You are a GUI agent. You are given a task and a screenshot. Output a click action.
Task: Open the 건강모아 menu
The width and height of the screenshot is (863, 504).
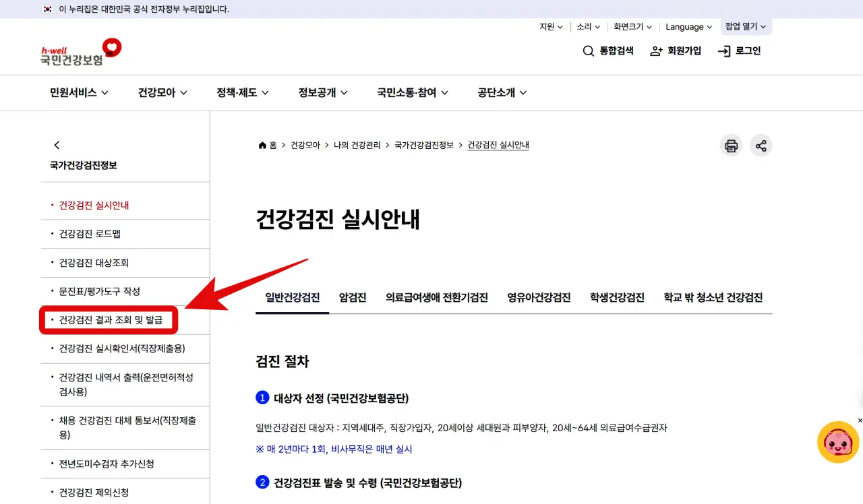click(162, 92)
